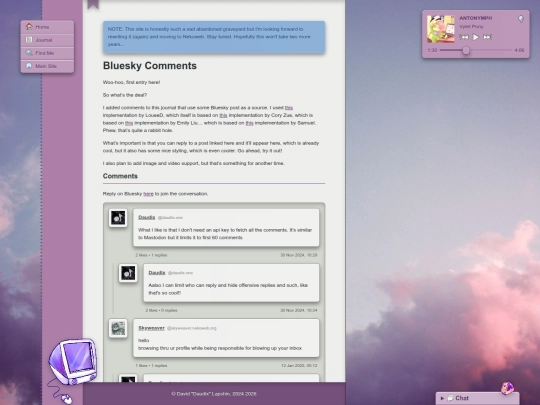Image resolution: width=540 pixels, height=405 pixels.
Task: Click the purple computer mascot image
Action: pos(73,362)
